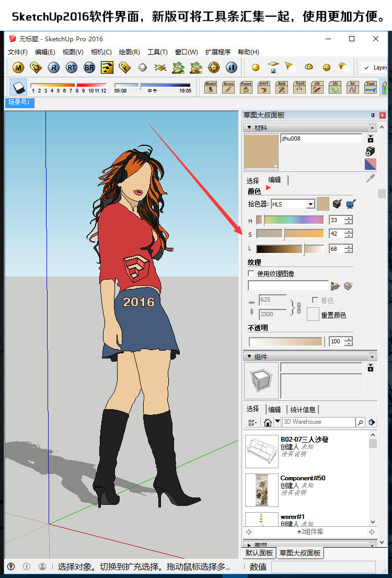Collapse the 材料 panel section
Image resolution: width=392 pixels, height=578 pixels.
coord(249,128)
